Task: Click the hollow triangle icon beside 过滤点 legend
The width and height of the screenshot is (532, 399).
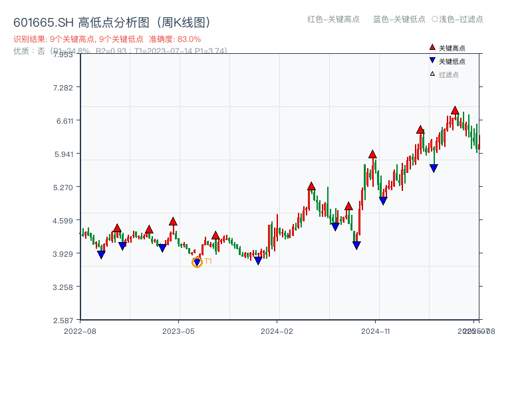Action: coord(432,74)
